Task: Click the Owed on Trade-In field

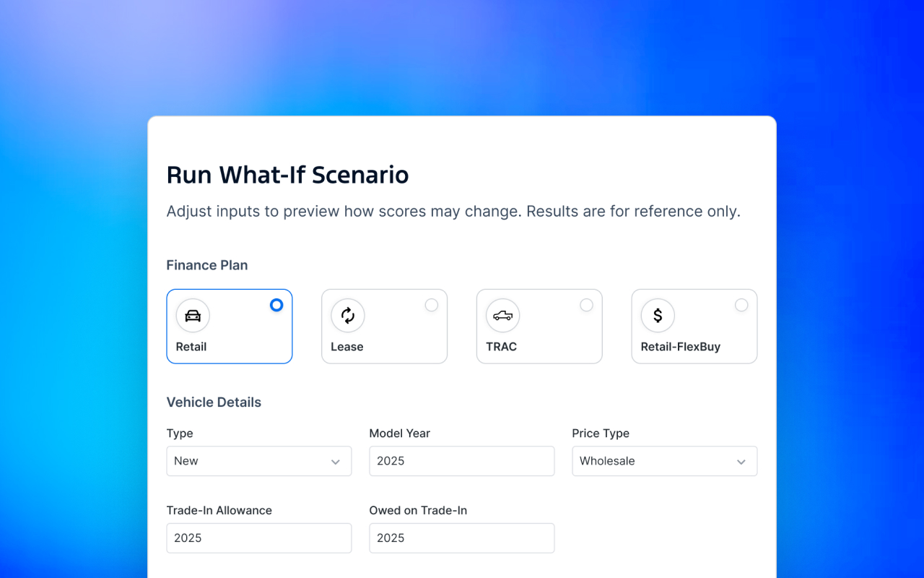Action: 462,538
